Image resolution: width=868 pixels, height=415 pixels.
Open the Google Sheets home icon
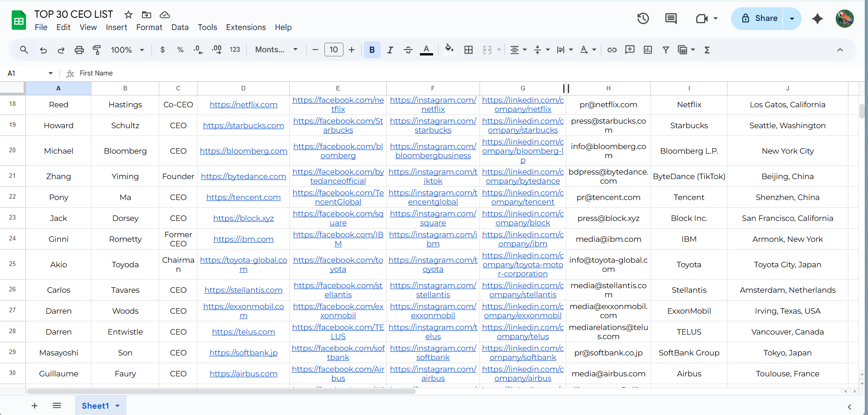(19, 20)
